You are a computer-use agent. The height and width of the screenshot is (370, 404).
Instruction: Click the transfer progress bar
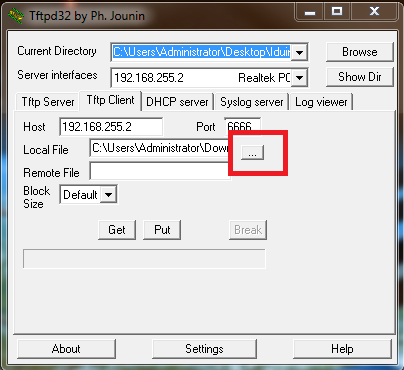(x=144, y=258)
